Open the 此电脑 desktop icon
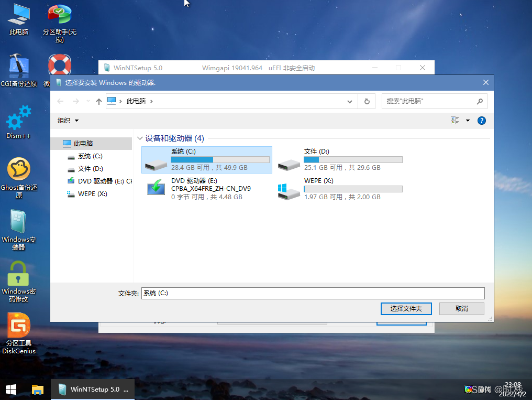Screen dimensions: 532x400 point(19,19)
